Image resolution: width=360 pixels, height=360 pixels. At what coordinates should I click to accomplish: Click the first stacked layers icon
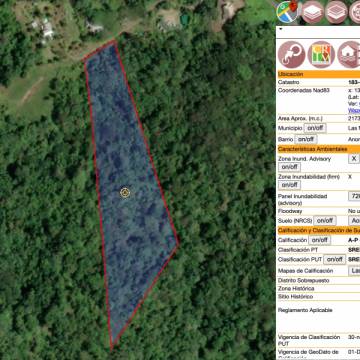(312, 12)
